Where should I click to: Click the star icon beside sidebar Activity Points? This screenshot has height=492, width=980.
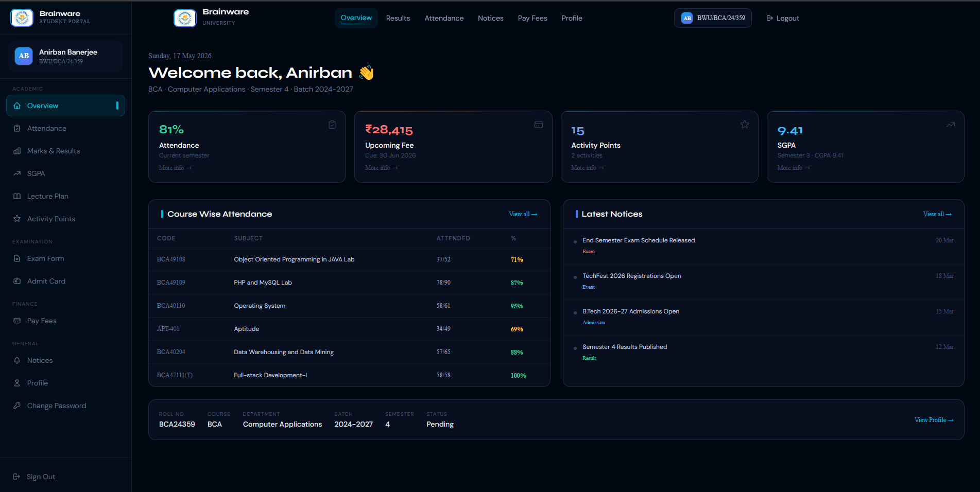(x=17, y=219)
